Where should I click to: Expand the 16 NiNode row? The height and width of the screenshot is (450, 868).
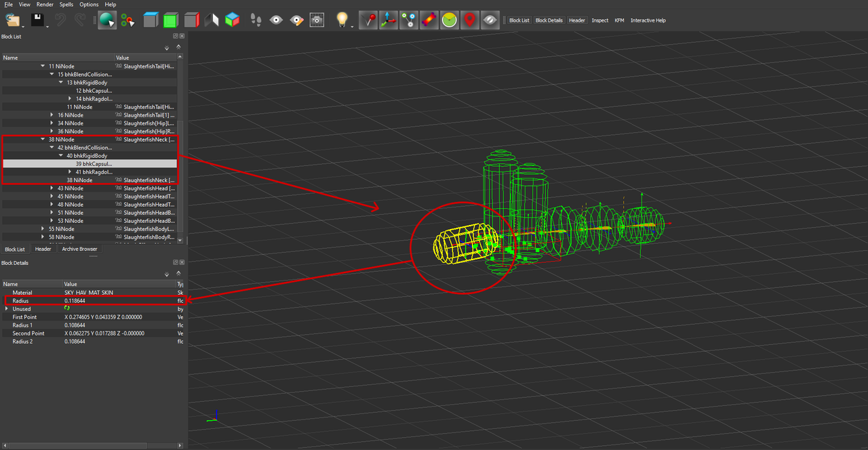[x=52, y=115]
